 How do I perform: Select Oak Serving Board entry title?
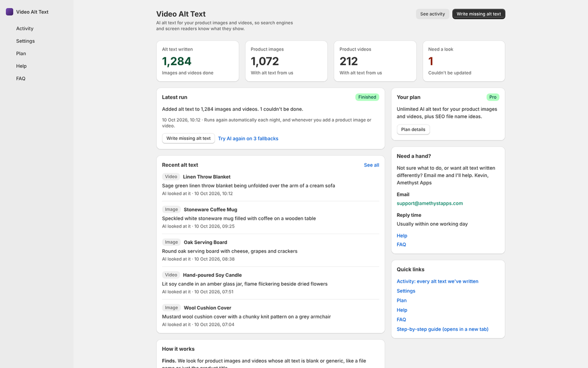point(206,242)
